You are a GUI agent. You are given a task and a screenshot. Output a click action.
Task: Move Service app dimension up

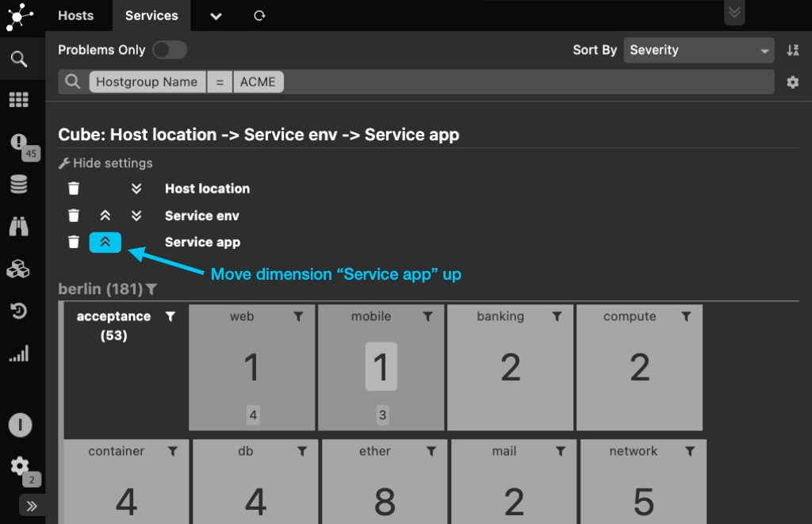pos(105,243)
